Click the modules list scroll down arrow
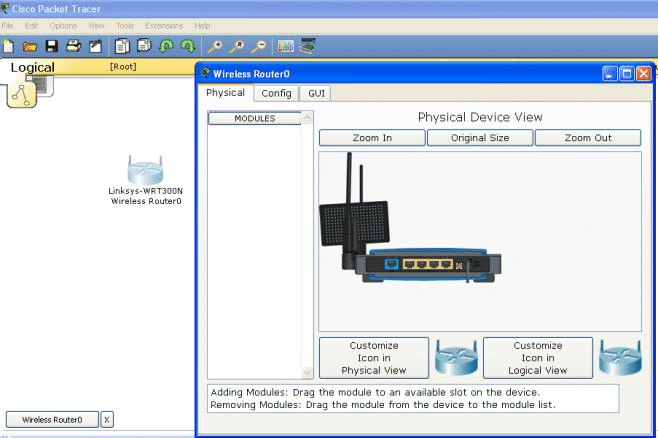The width and height of the screenshot is (658, 438). (x=307, y=372)
